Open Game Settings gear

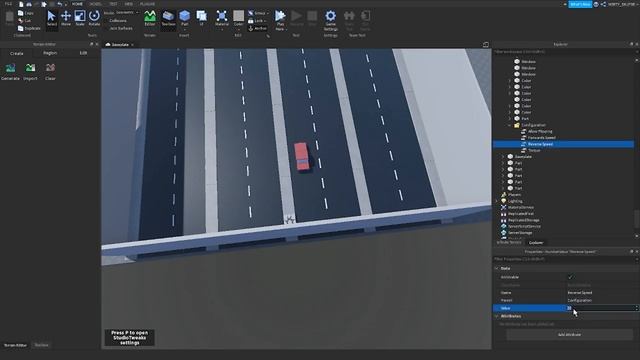tap(331, 20)
